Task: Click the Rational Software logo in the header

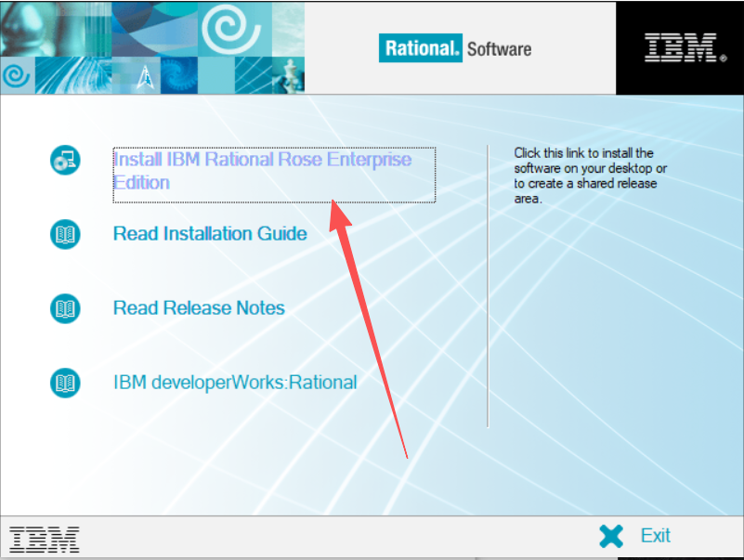Action: [457, 47]
